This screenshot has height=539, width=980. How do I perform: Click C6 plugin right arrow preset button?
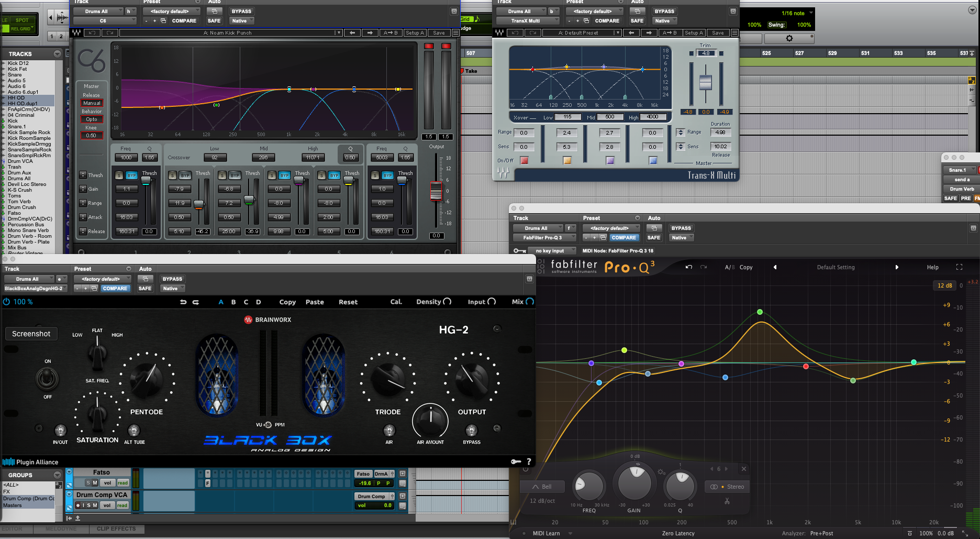tap(370, 32)
